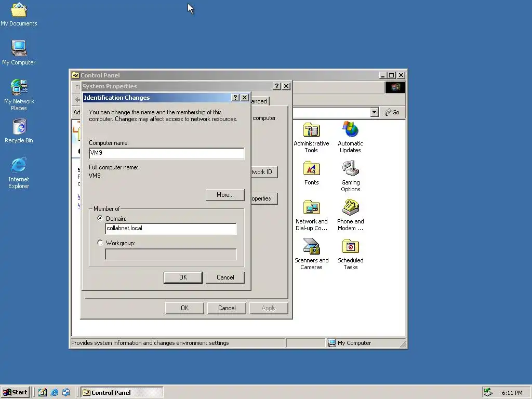Open Scheduled Tasks icon
This screenshot has width=532, height=399.
[x=351, y=254]
